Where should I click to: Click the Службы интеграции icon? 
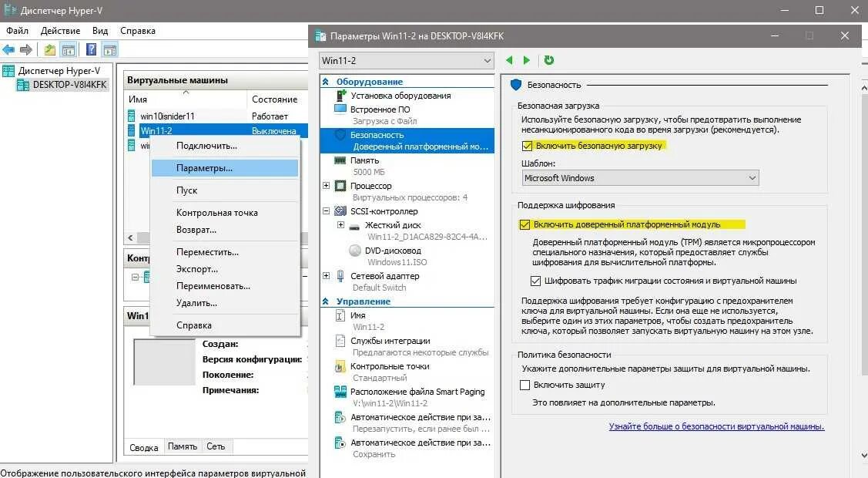[x=340, y=341]
